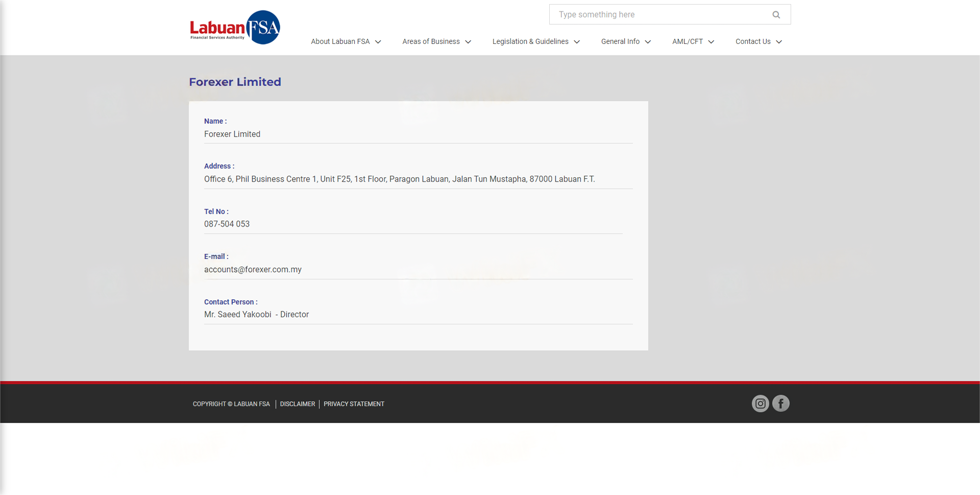Click the search magnifier icon
Image resolution: width=980 pixels, height=495 pixels.
(776, 15)
